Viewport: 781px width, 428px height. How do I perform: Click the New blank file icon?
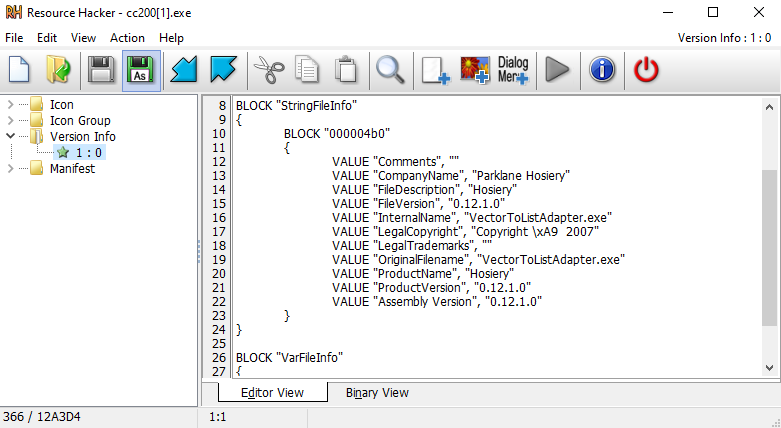(x=19, y=70)
